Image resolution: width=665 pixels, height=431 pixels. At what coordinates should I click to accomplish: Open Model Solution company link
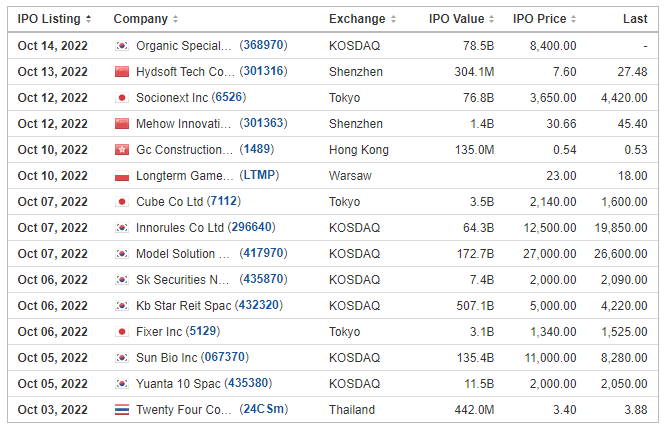point(182,254)
